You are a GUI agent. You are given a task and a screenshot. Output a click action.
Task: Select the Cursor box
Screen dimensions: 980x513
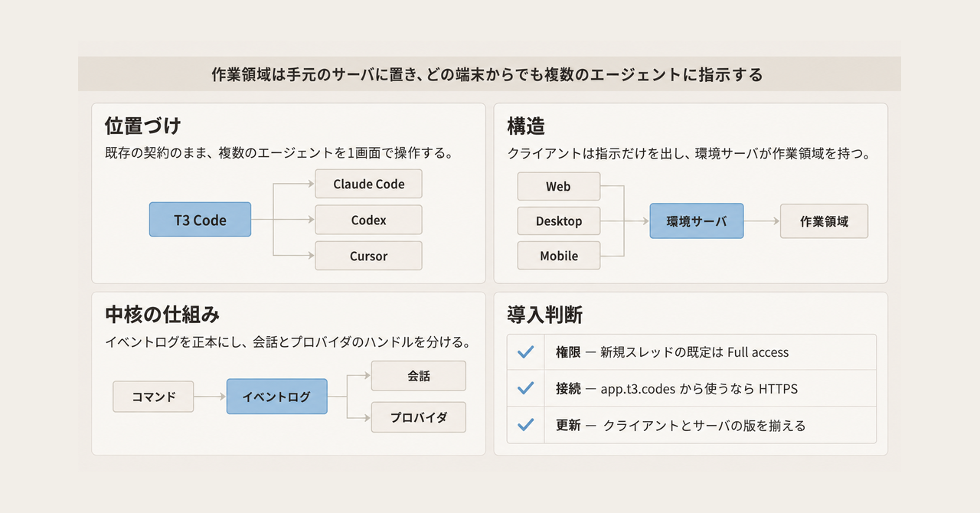tap(368, 256)
